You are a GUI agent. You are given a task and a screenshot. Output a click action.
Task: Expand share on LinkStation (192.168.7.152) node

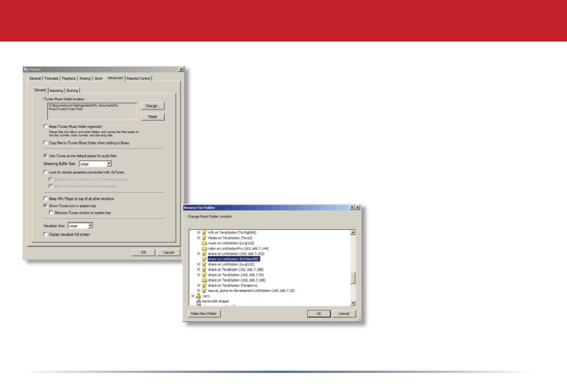[199, 254]
